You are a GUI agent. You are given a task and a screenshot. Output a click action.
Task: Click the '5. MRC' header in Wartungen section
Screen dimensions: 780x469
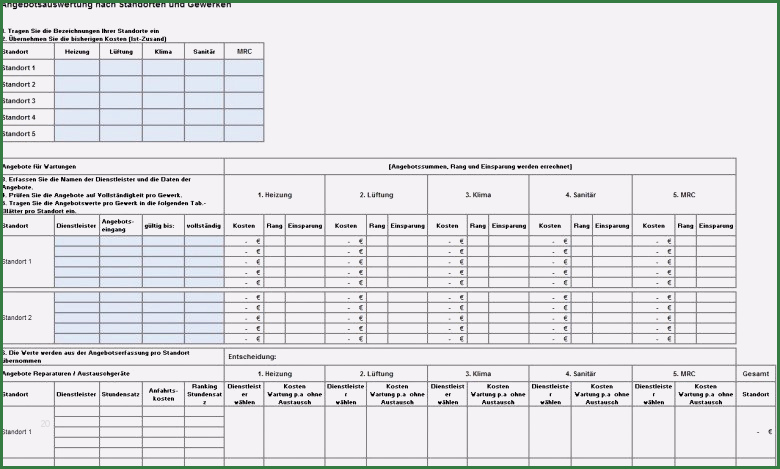(x=683, y=194)
